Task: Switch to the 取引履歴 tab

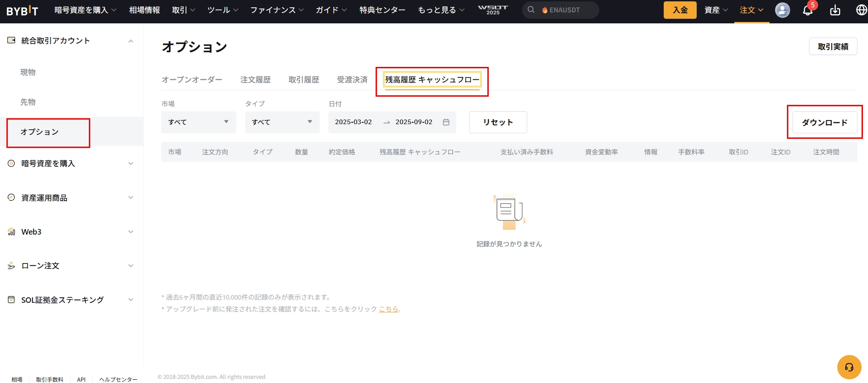Action: pyautogui.click(x=304, y=80)
